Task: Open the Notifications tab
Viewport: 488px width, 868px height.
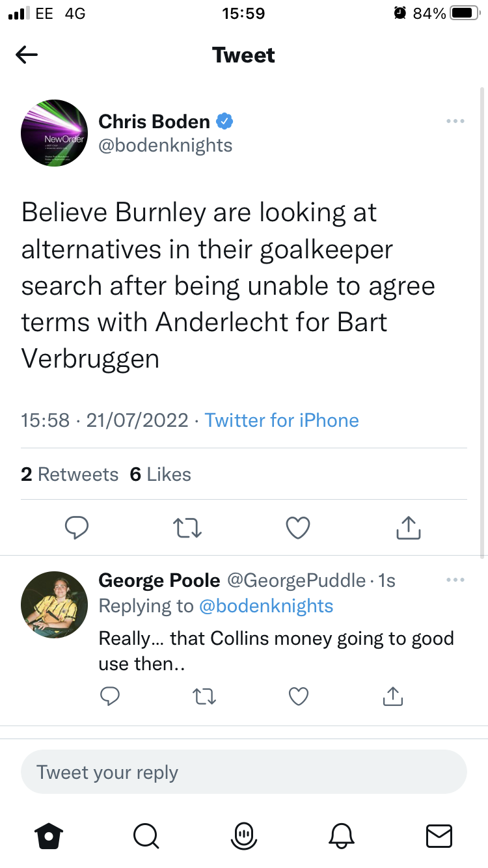Action: (341, 835)
